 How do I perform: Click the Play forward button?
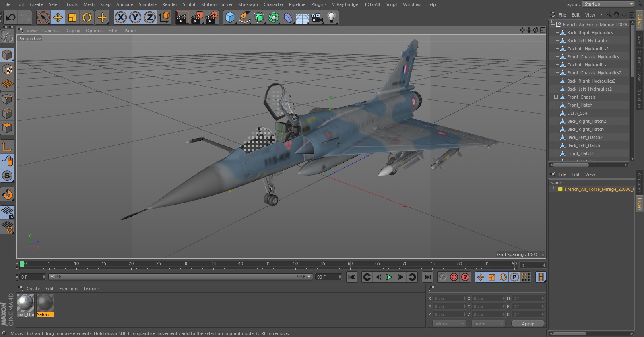[389, 277]
